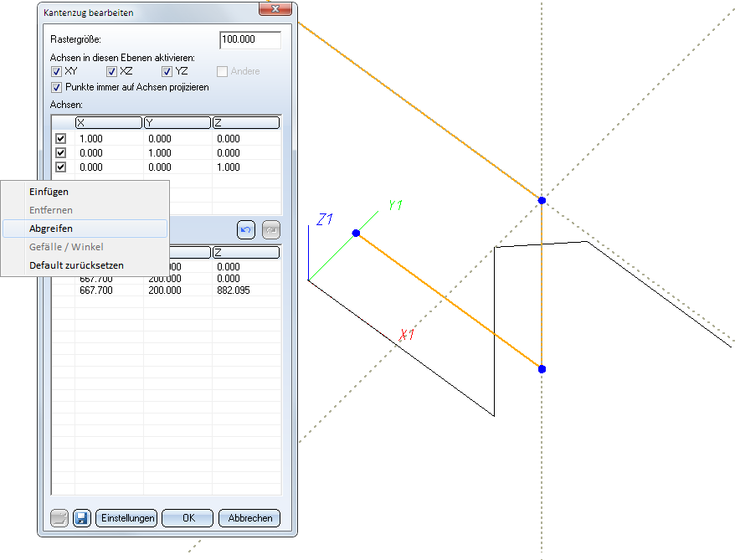The width and height of the screenshot is (735, 560).
Task: Click the blue floppy disk save icon
Action: click(82, 518)
